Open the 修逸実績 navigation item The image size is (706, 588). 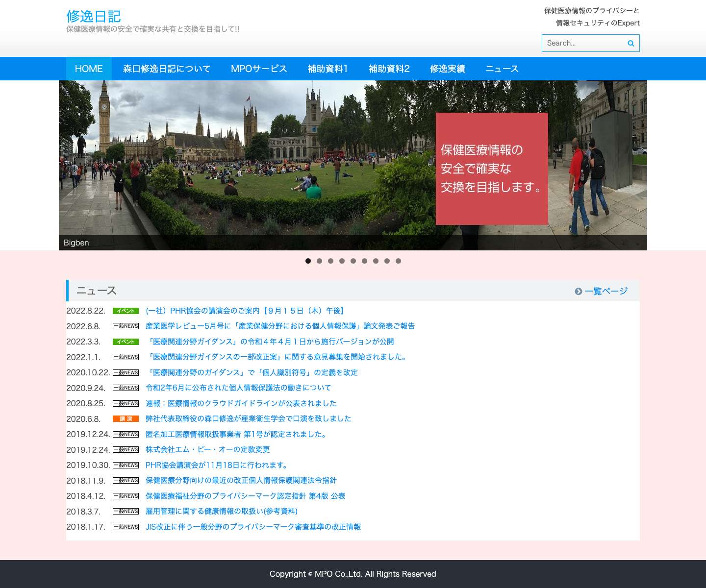point(448,69)
